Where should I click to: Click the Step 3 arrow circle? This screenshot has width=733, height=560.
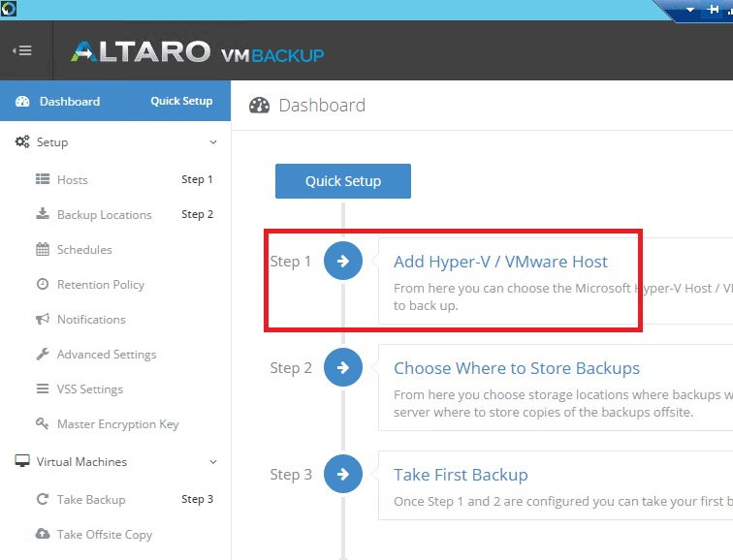click(343, 474)
